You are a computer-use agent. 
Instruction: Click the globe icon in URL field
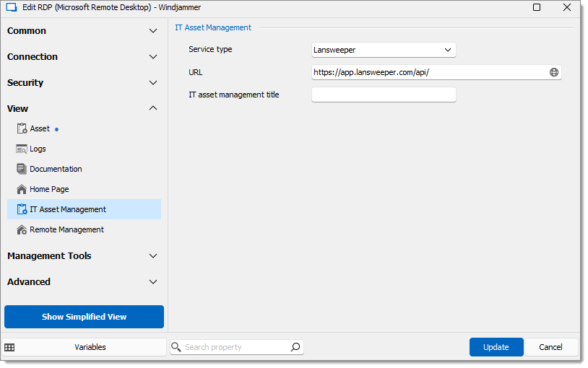(x=554, y=72)
